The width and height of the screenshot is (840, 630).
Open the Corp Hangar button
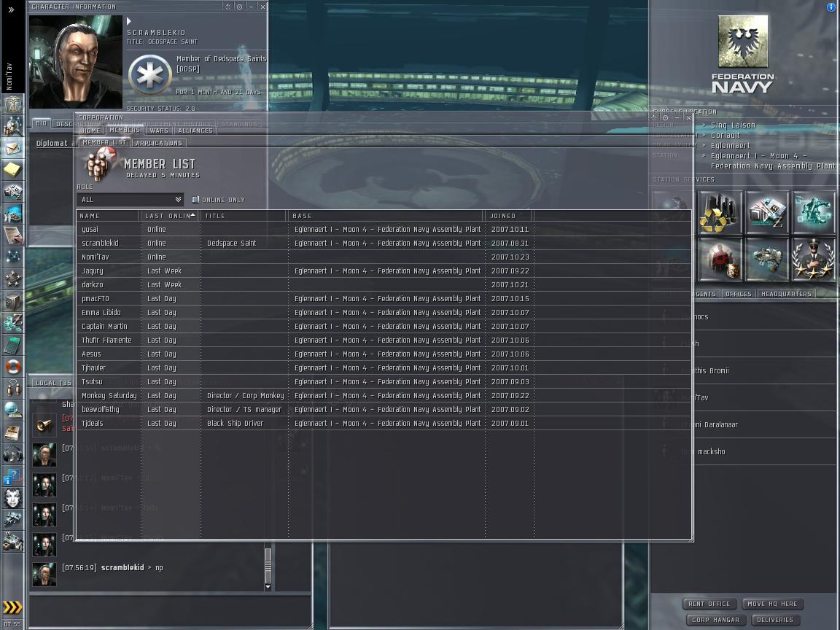point(716,620)
